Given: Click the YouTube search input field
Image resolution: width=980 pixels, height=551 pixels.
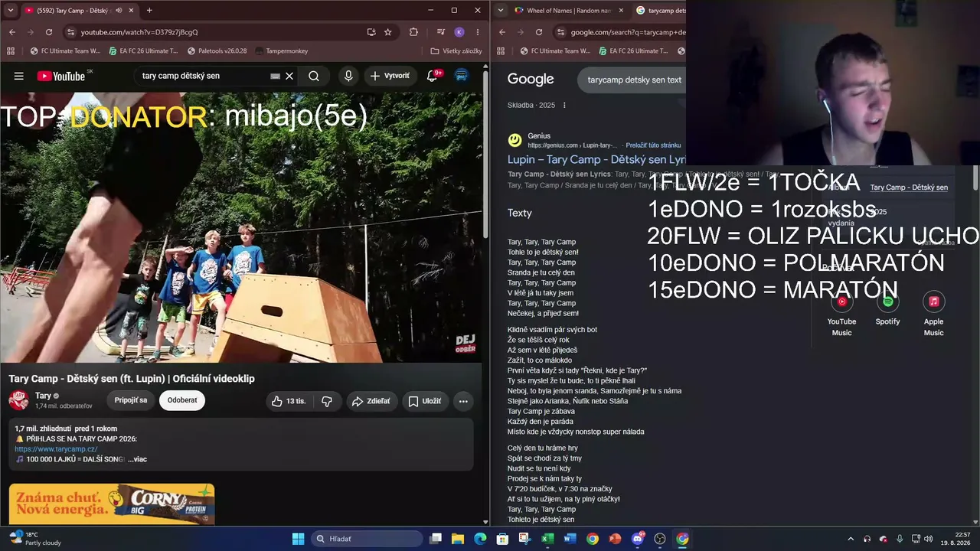Looking at the screenshot, I should [x=203, y=76].
